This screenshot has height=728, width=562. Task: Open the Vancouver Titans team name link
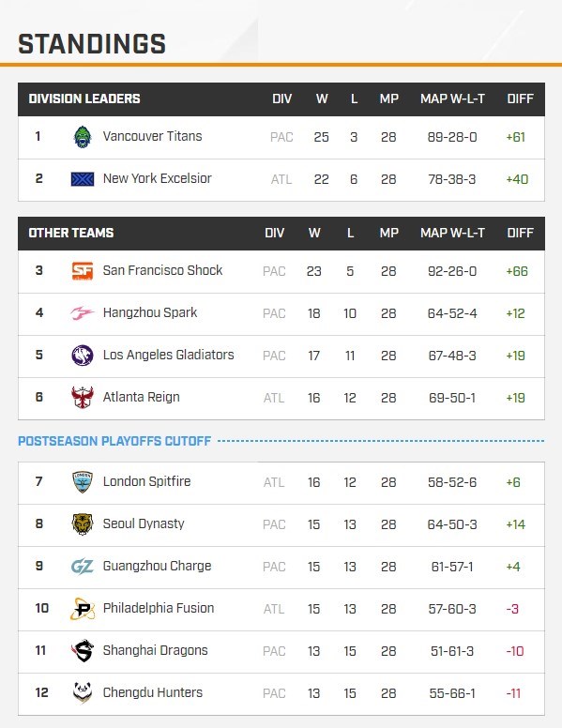152,136
